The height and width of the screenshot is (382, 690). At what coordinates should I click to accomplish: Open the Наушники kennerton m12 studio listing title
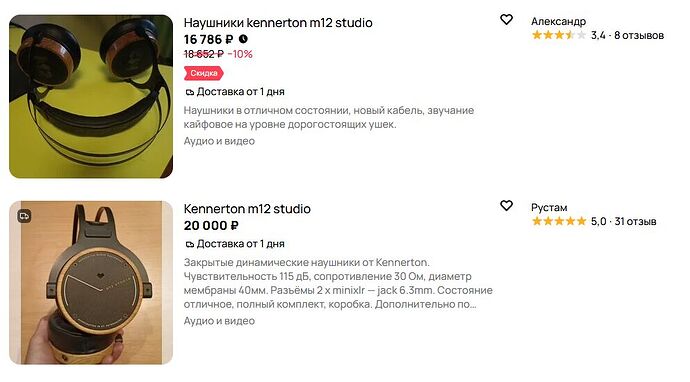pos(278,22)
